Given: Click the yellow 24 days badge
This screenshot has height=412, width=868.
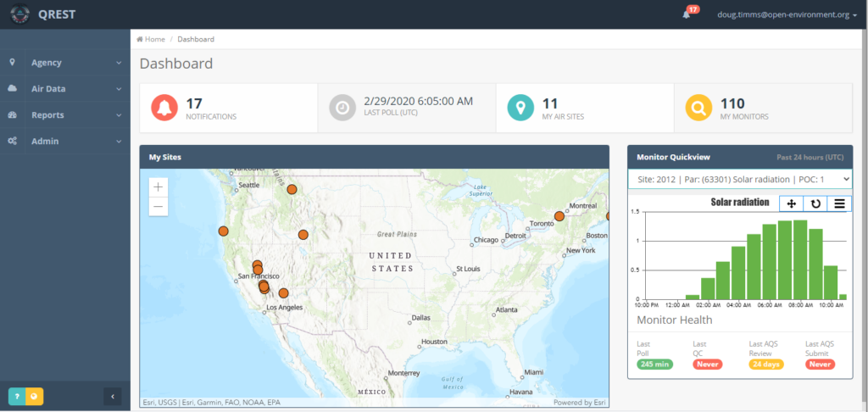Looking at the screenshot, I should point(766,365).
